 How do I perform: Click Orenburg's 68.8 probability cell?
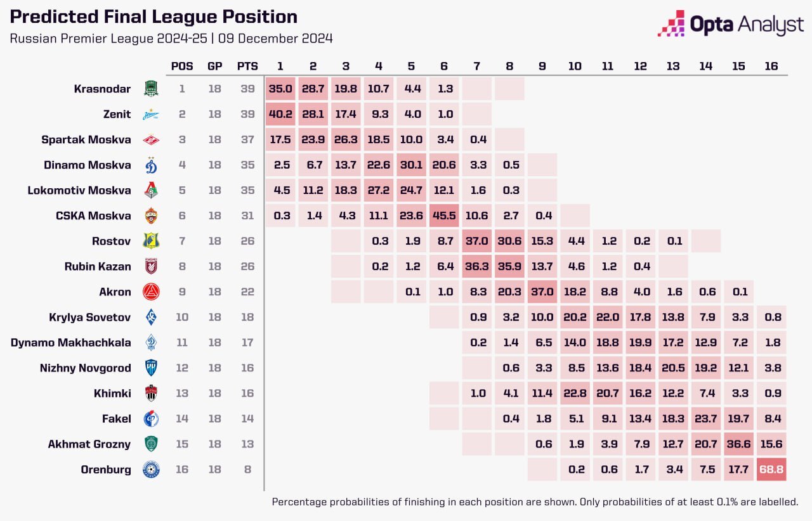[x=771, y=470]
